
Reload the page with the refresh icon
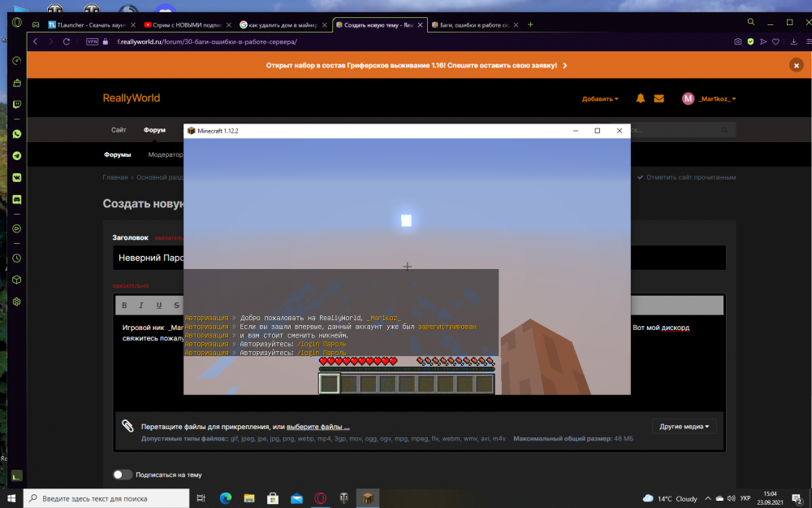pos(67,41)
